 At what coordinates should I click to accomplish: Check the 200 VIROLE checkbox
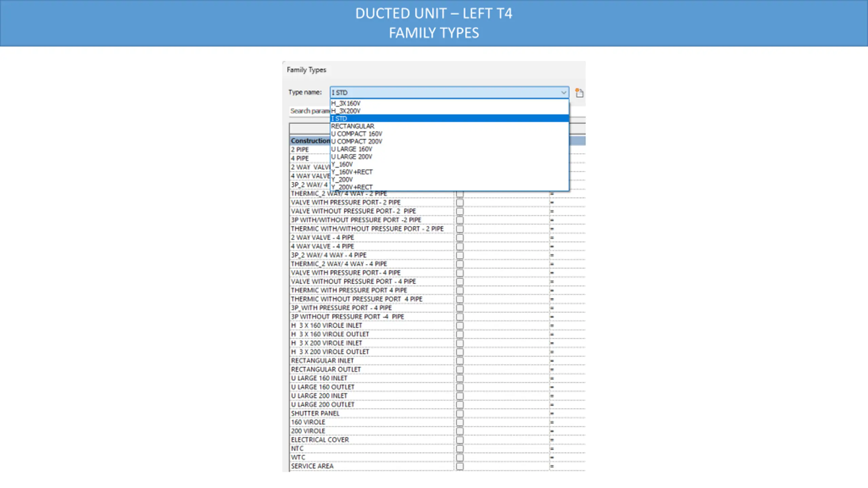[x=460, y=431]
